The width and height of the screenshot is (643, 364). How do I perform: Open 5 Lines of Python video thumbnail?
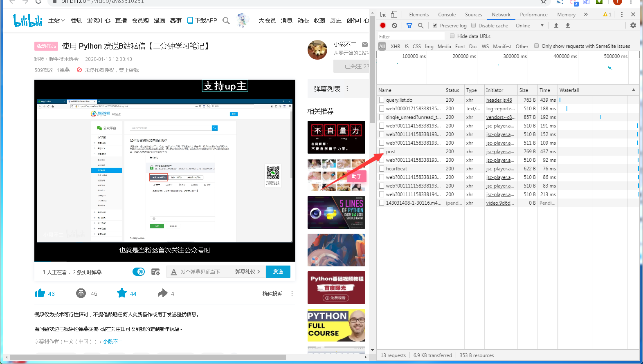tap(336, 212)
